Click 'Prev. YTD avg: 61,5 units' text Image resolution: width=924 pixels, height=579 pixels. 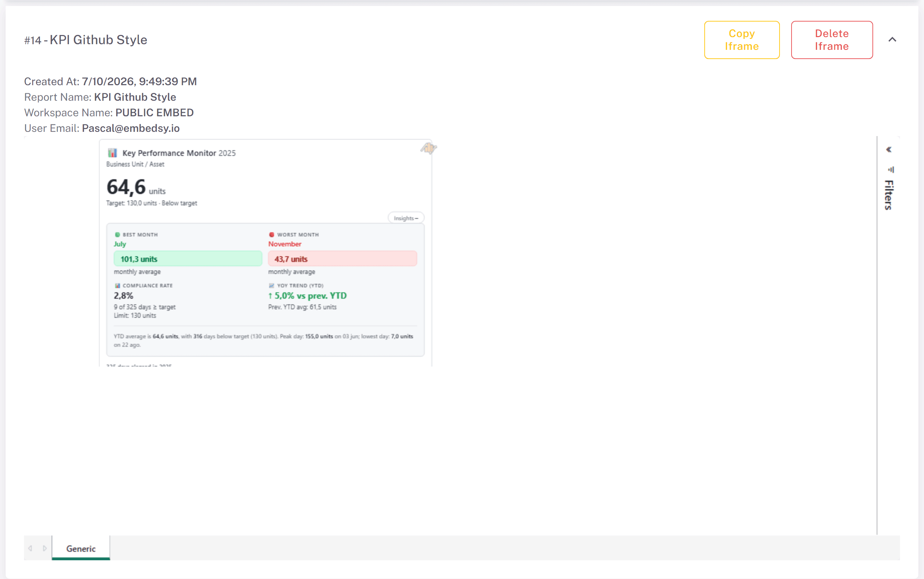302,307
